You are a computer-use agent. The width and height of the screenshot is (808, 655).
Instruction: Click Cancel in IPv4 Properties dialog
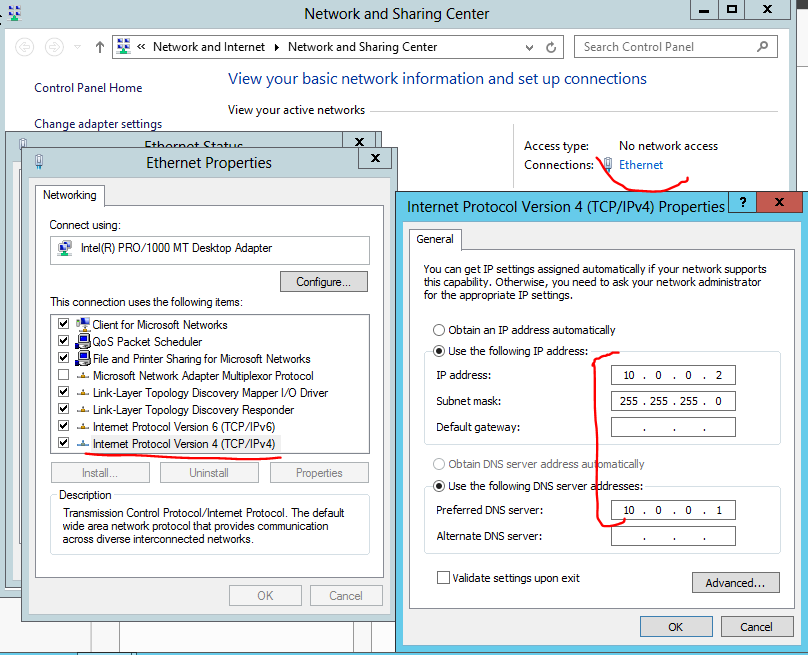pyautogui.click(x=756, y=627)
